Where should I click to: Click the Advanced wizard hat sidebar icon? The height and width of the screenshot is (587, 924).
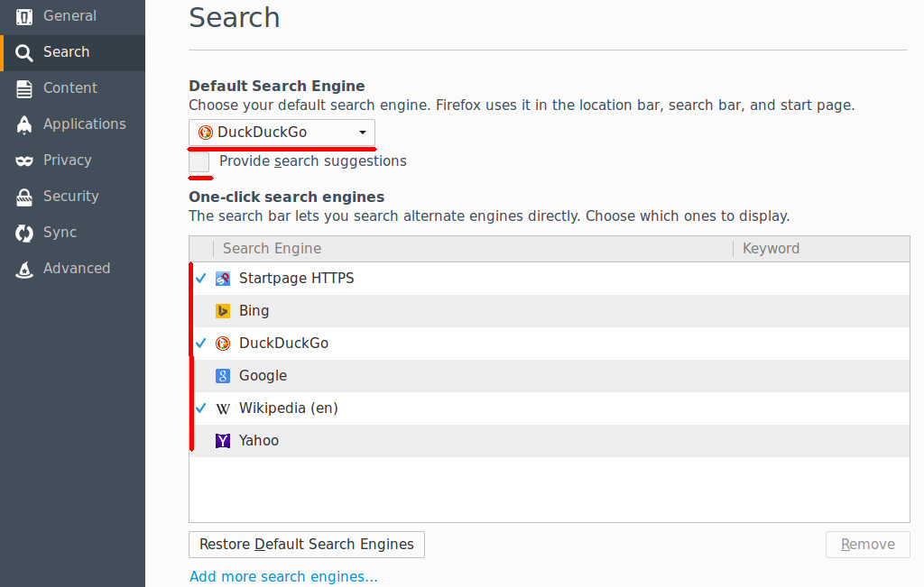coord(24,269)
